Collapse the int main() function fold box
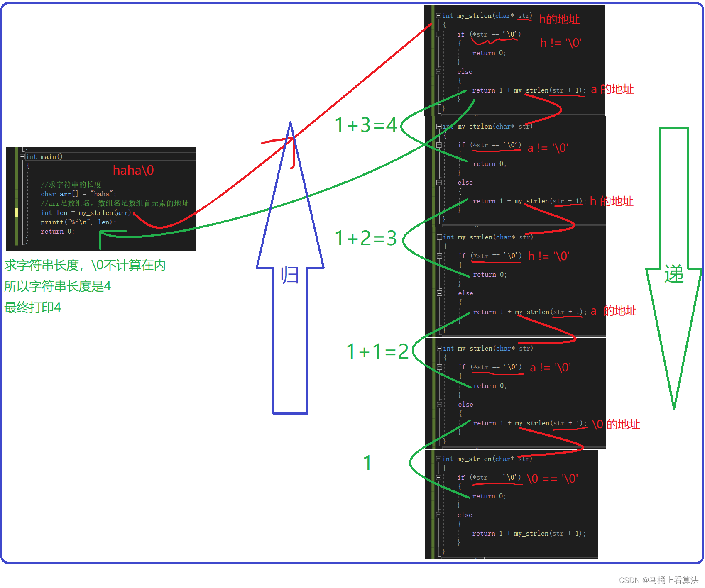Image resolution: width=705 pixels, height=588 pixels. point(22,157)
